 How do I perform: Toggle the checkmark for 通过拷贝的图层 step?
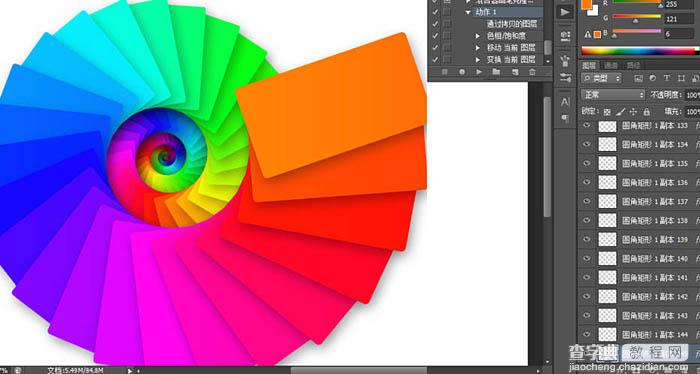435,24
